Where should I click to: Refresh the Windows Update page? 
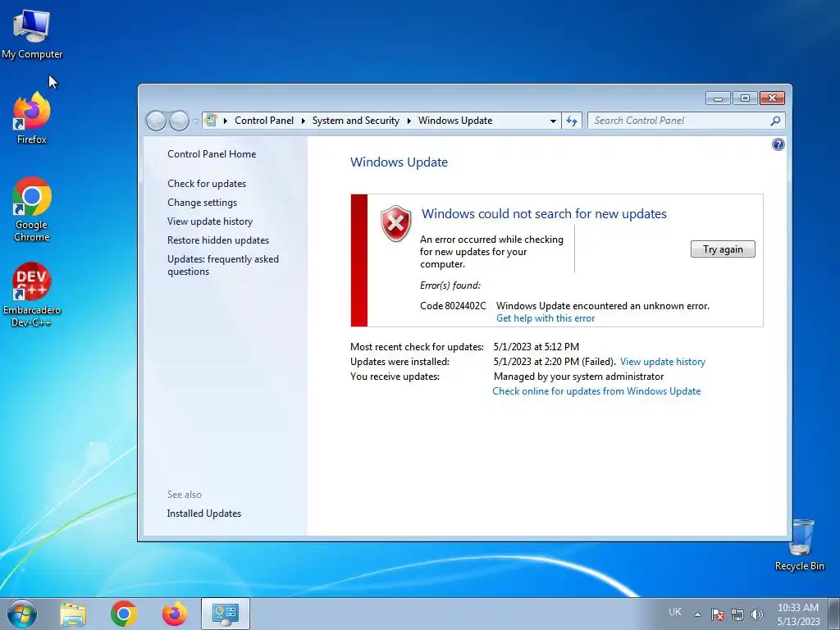[x=572, y=121]
